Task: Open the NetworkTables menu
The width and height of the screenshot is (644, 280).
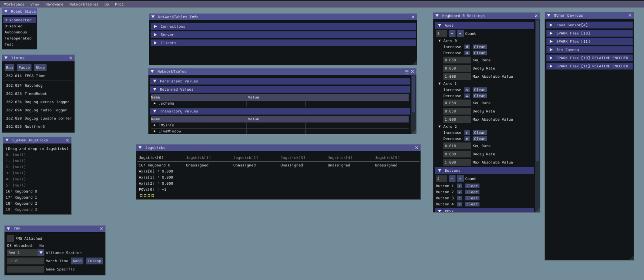Action: [84, 4]
